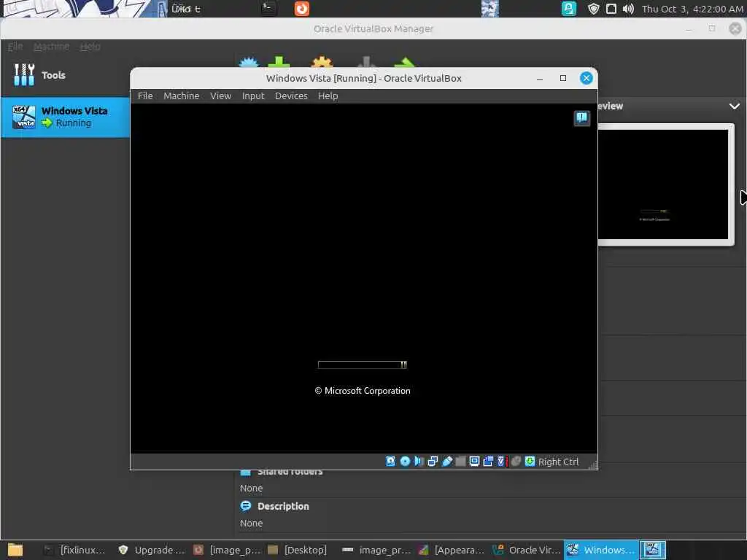Close the Windows Vista VM window
This screenshot has width=747, height=560.
point(587,78)
